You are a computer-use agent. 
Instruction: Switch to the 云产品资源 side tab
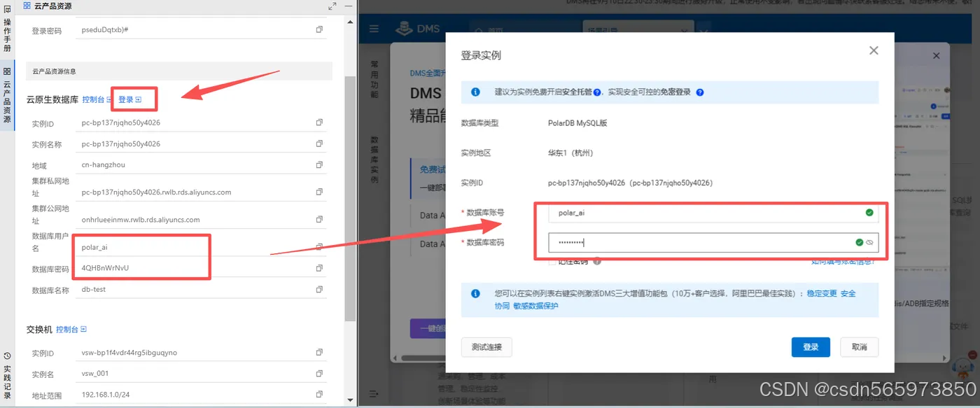tap(7, 96)
